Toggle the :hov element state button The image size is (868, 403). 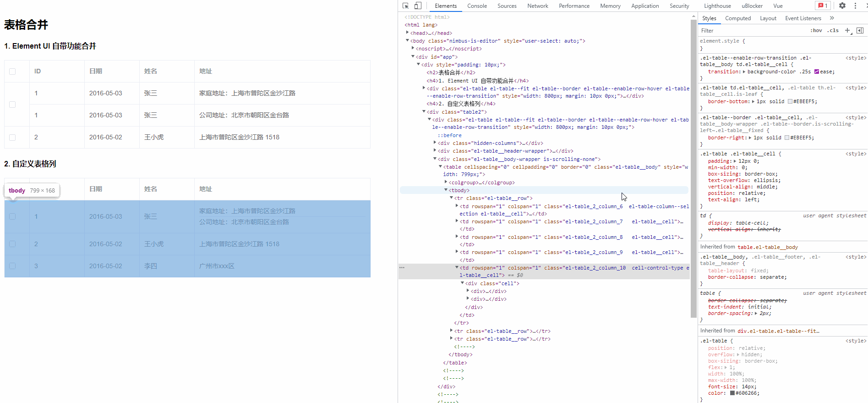pyautogui.click(x=816, y=31)
